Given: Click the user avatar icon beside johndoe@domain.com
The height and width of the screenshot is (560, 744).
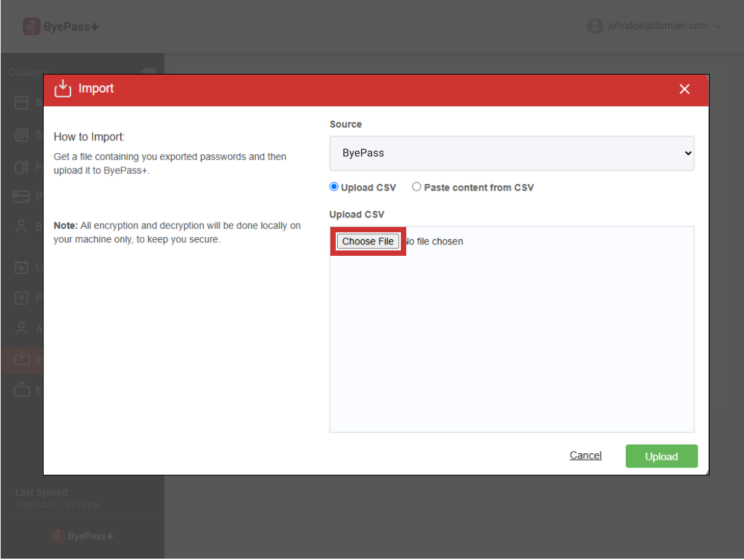Looking at the screenshot, I should point(594,26).
